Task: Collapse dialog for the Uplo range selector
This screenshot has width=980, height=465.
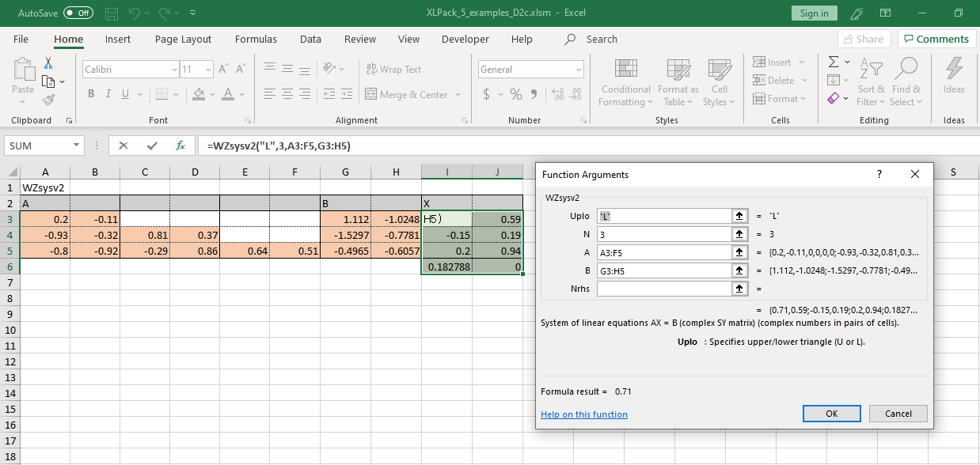Action: [740, 216]
